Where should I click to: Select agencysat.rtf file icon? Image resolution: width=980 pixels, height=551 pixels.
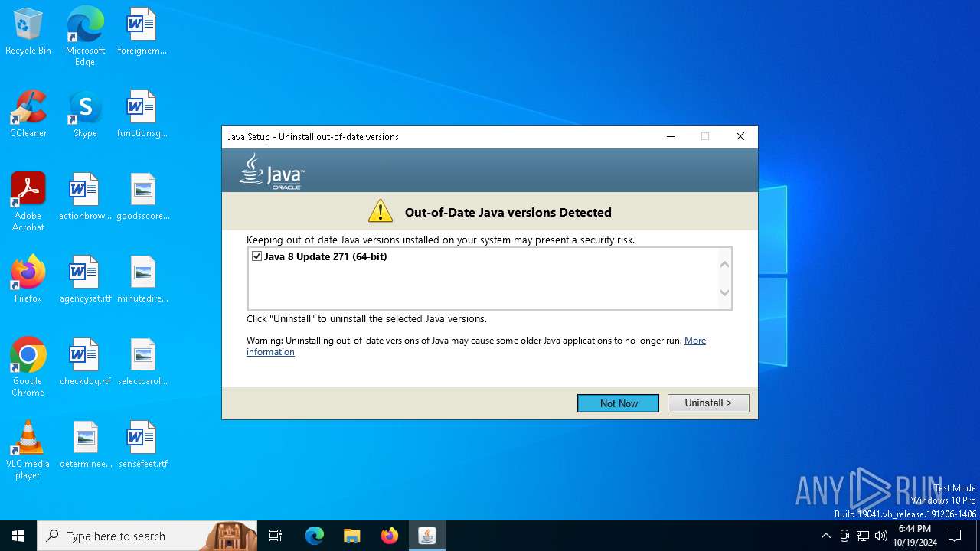pyautogui.click(x=85, y=280)
